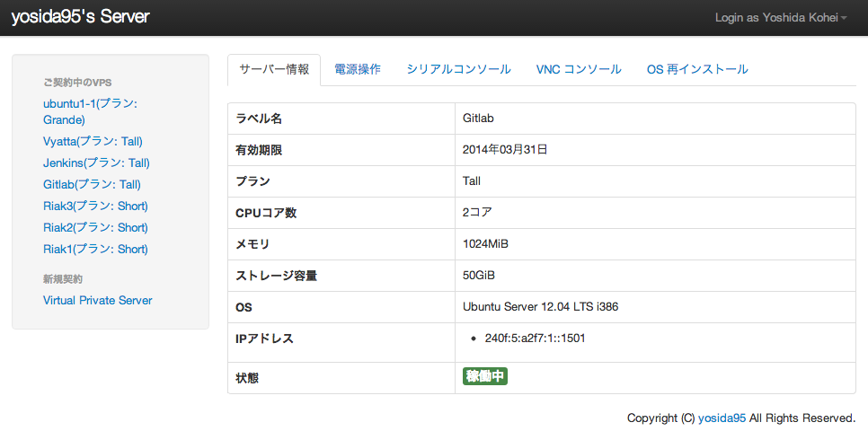This screenshot has height=431, width=868.
Task: Click the green 稼働中 status badge
Action: [485, 377]
